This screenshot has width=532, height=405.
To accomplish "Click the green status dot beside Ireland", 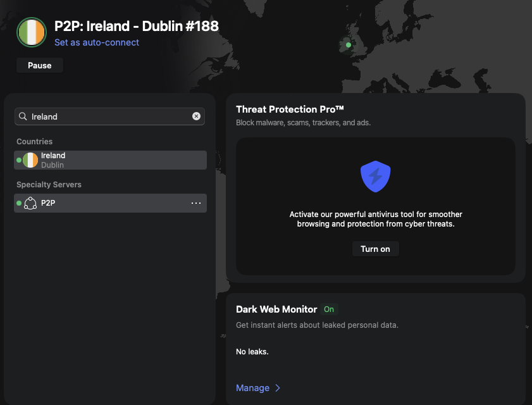I will [x=19, y=160].
